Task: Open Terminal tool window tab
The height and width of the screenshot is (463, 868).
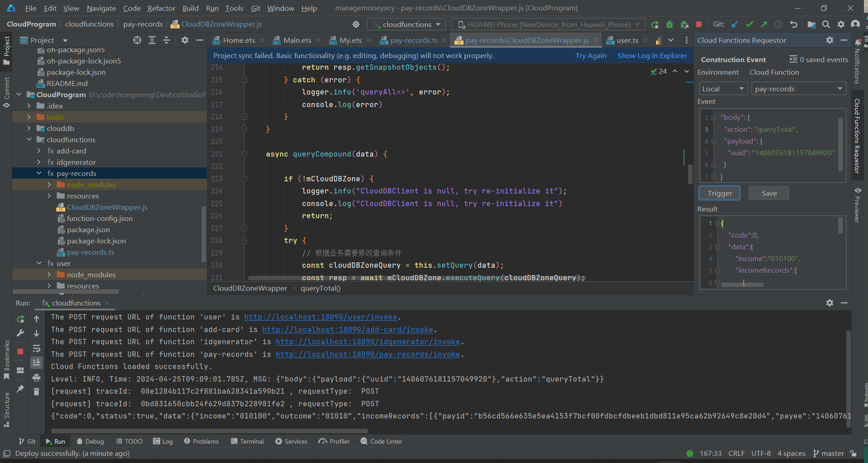Action: click(247, 441)
